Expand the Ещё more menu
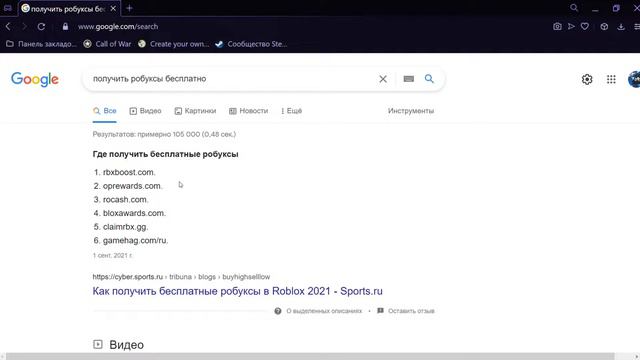This screenshot has width=640, height=360. pyautogui.click(x=291, y=111)
